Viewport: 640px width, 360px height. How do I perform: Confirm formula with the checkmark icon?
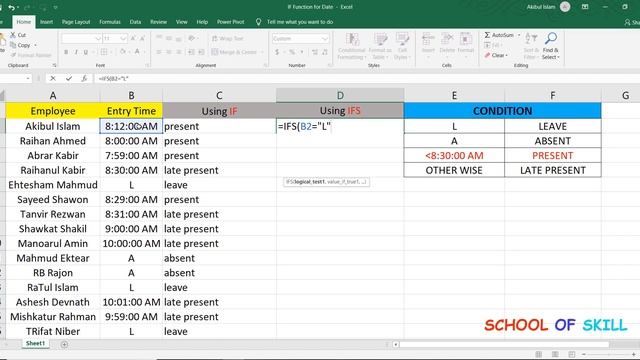click(x=69, y=78)
